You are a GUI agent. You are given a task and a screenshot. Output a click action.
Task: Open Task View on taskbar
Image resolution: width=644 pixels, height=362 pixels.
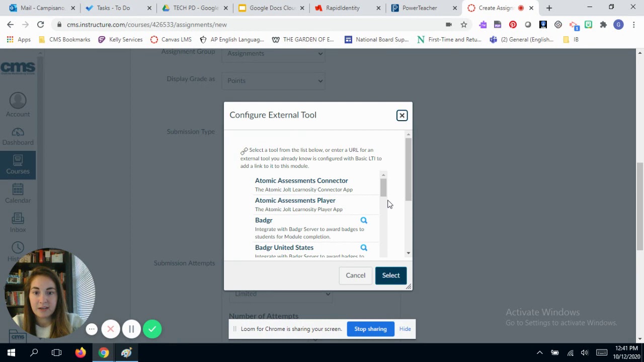[57, 353]
